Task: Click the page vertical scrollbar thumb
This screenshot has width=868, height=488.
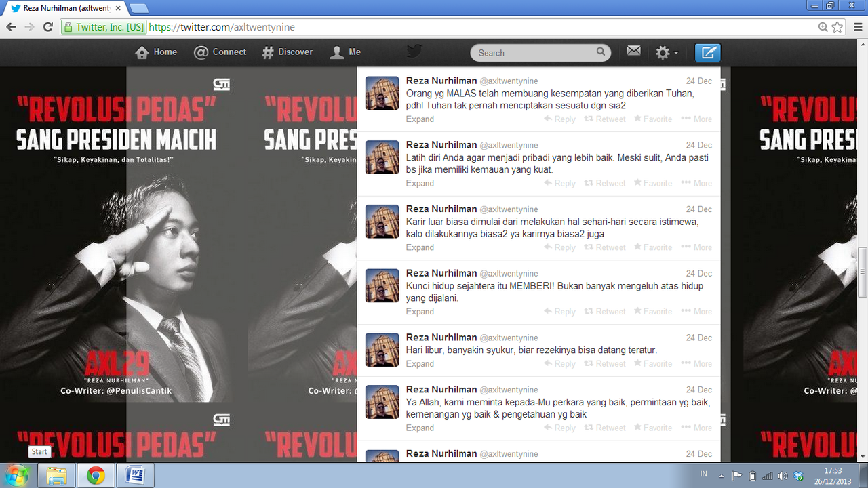Action: (863, 272)
